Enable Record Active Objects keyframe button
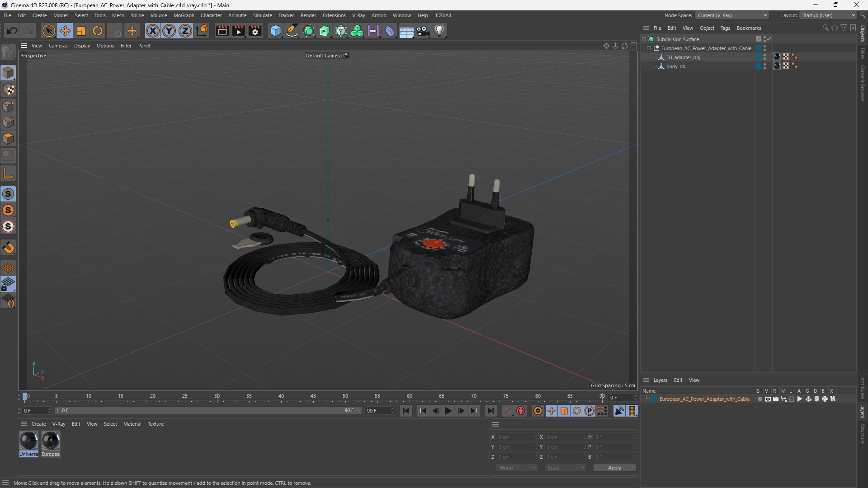The image size is (868, 488). point(521,411)
